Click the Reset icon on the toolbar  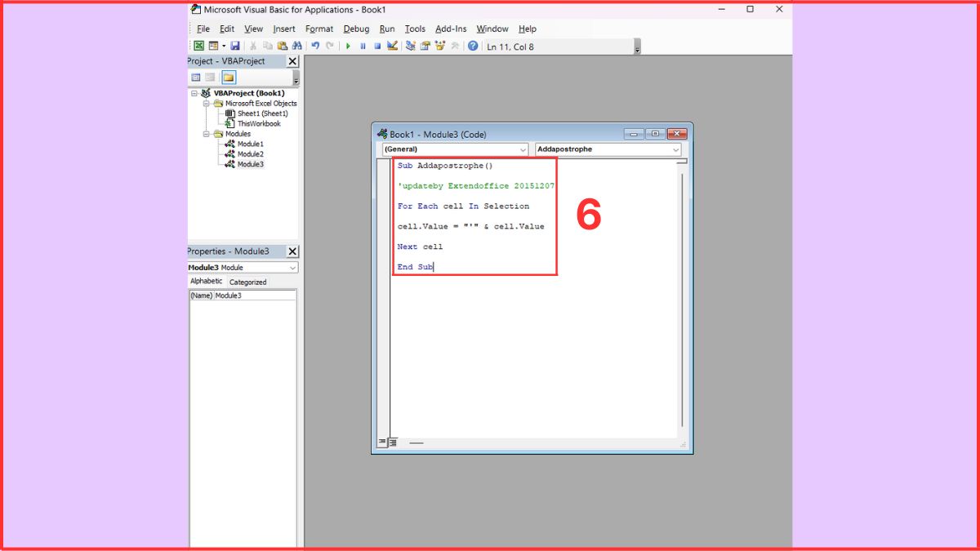click(x=378, y=47)
